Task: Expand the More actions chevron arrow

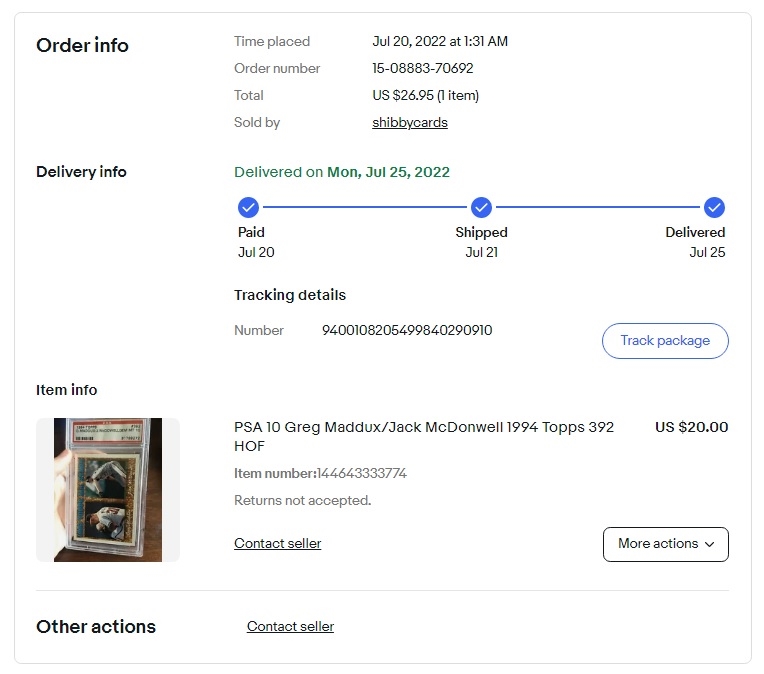Action: point(709,544)
